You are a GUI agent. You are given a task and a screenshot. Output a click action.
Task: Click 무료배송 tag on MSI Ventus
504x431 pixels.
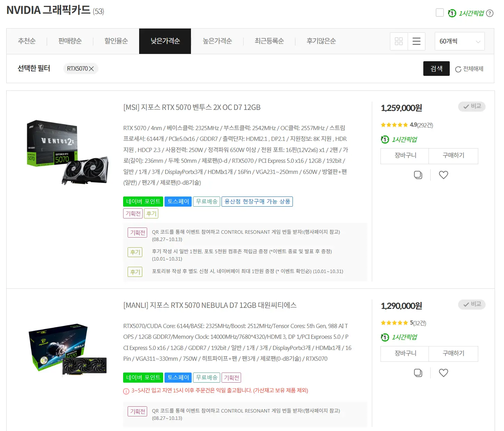207,201
